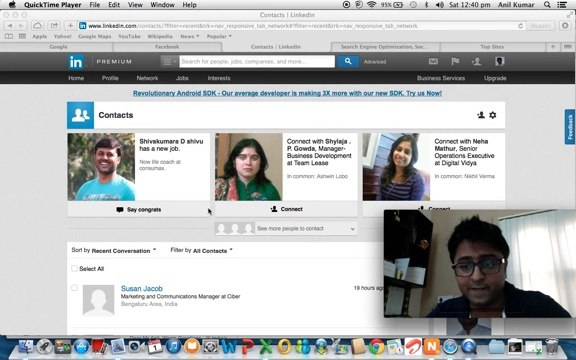Open the add connections icon in header
Screen dimensions: 576x360
coord(476,61)
